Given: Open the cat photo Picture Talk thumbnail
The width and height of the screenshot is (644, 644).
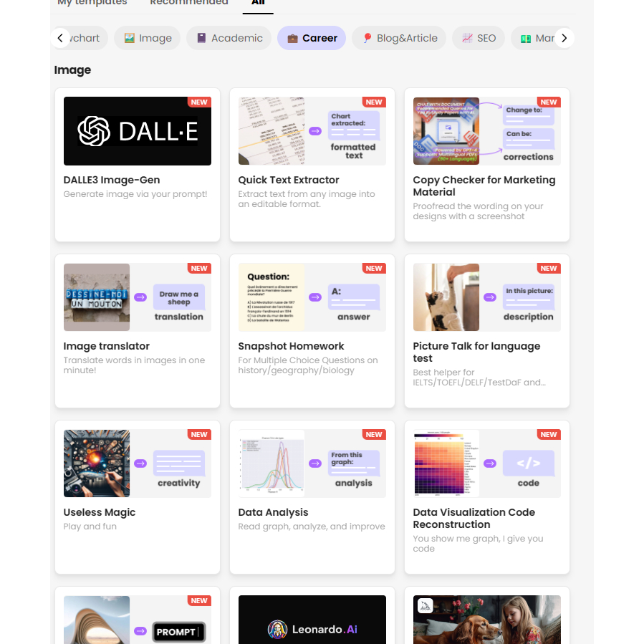Looking at the screenshot, I should (x=487, y=297).
